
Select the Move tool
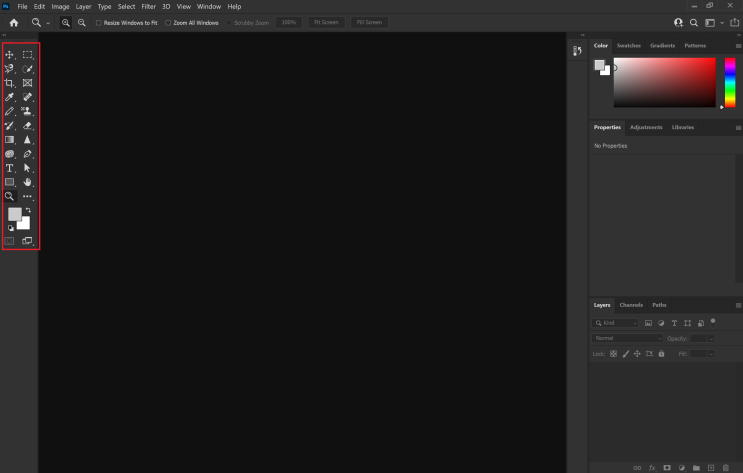pos(9,55)
